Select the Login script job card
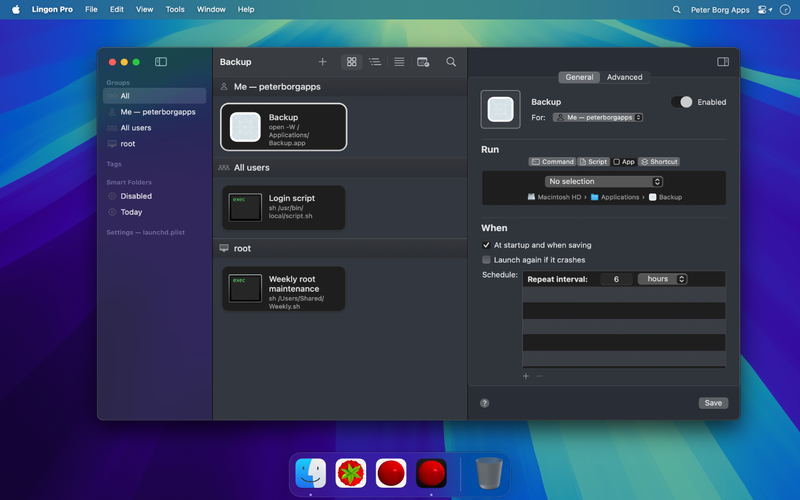Screen dimensions: 800x500 (284, 208)
